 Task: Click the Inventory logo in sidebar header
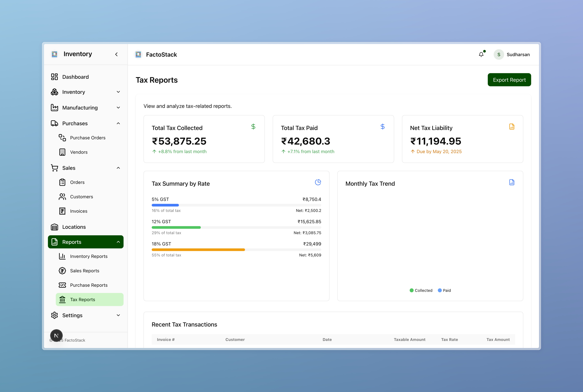click(54, 54)
